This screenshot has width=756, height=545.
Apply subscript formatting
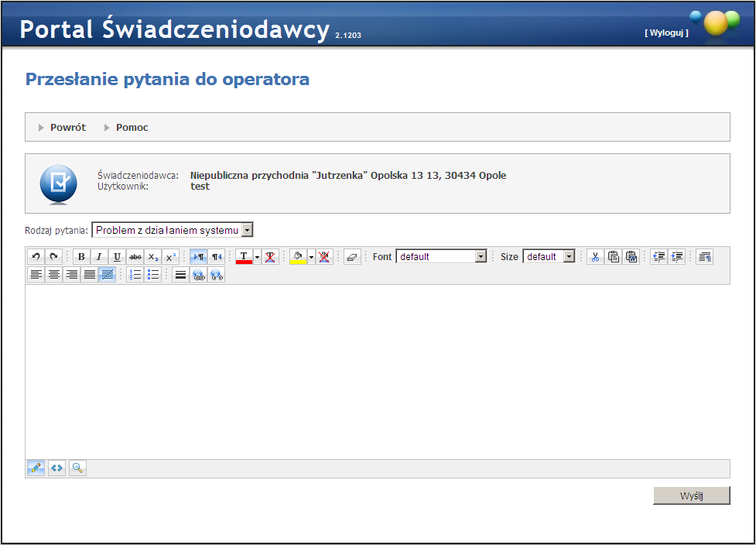click(153, 257)
